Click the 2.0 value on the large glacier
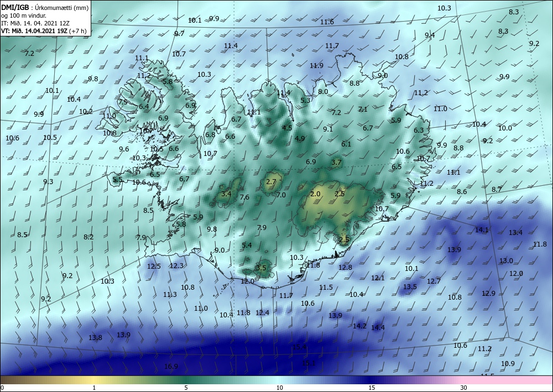 (x=315, y=194)
